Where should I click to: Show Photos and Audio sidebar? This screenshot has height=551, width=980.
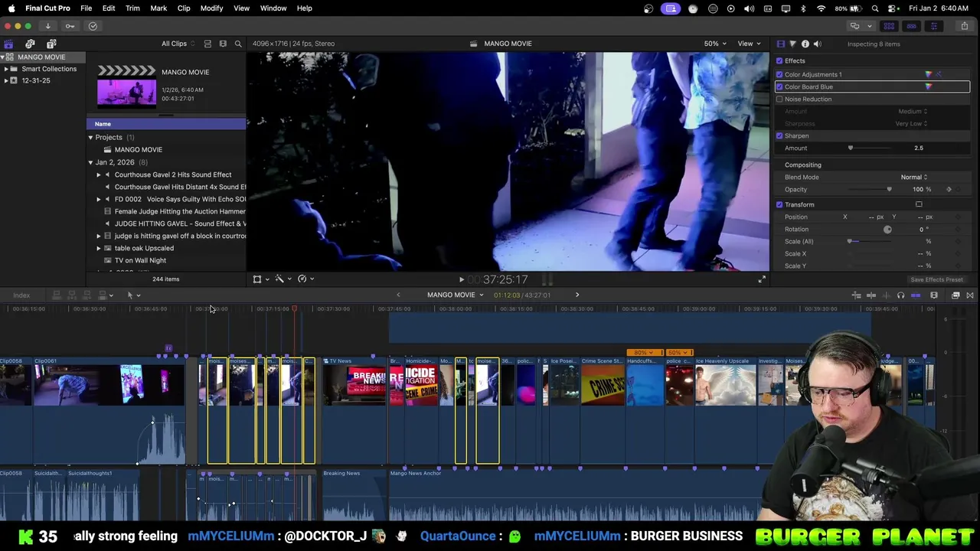click(30, 44)
